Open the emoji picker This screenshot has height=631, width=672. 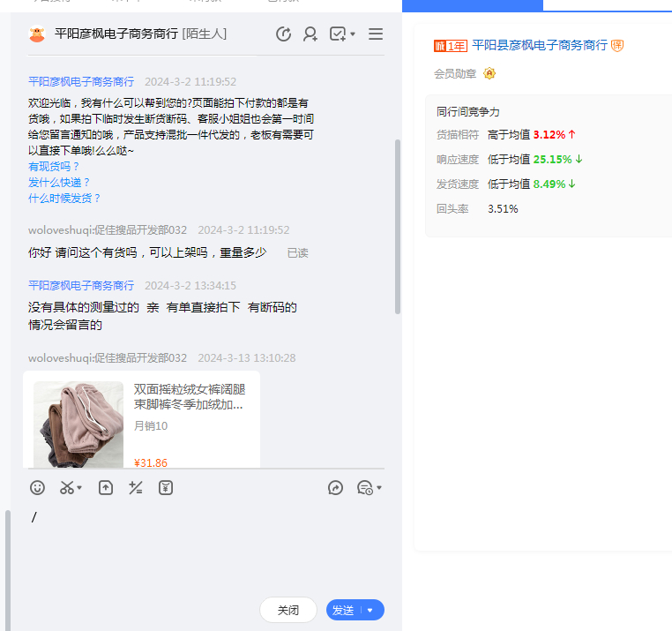pos(37,487)
